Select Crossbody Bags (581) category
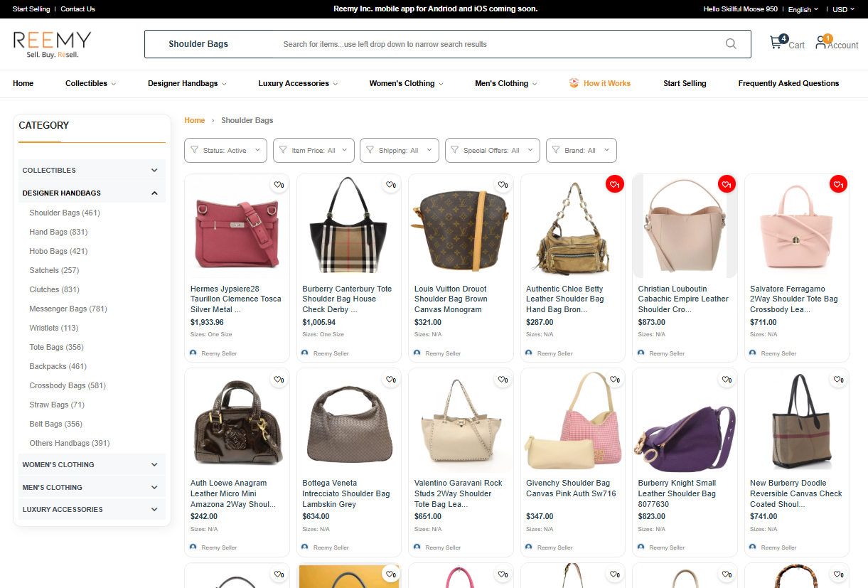This screenshot has width=868, height=588. tap(68, 385)
